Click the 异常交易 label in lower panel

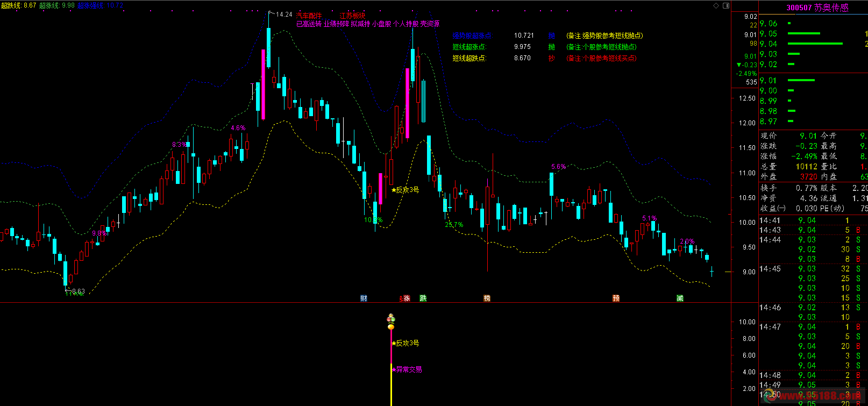(x=409, y=369)
